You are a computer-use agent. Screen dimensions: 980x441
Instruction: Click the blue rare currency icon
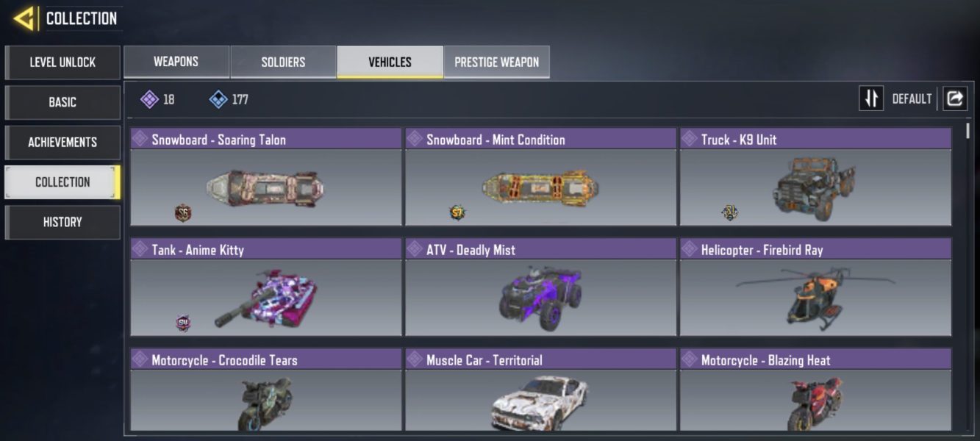218,99
